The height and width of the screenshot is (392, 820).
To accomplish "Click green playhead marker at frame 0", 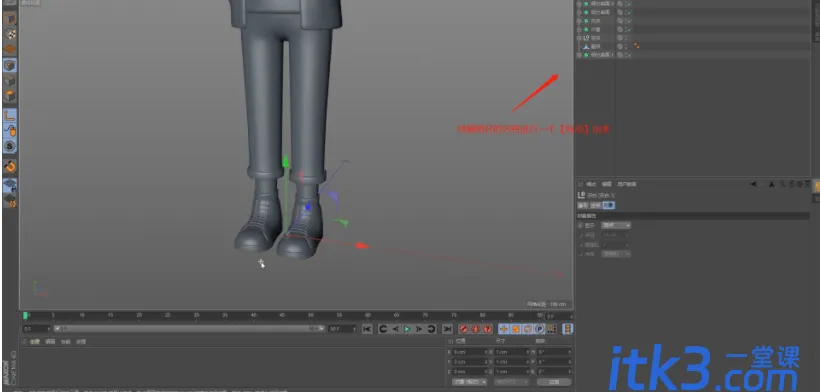I will click(26, 315).
